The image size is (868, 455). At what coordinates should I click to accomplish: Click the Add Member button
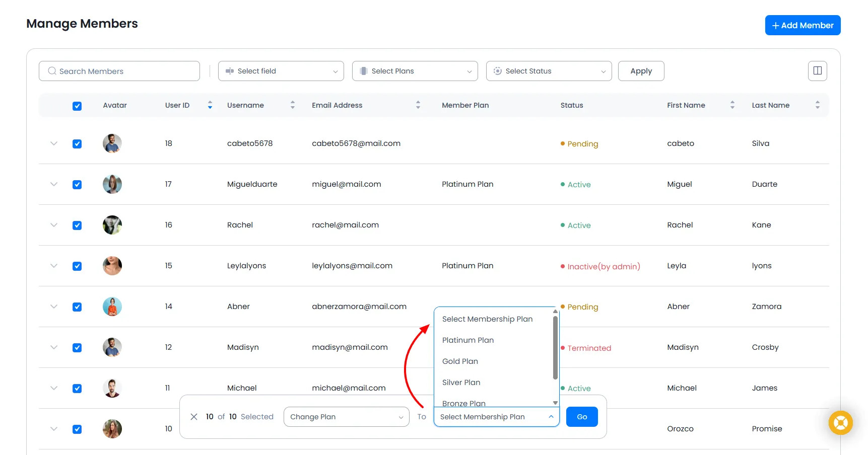(x=803, y=25)
